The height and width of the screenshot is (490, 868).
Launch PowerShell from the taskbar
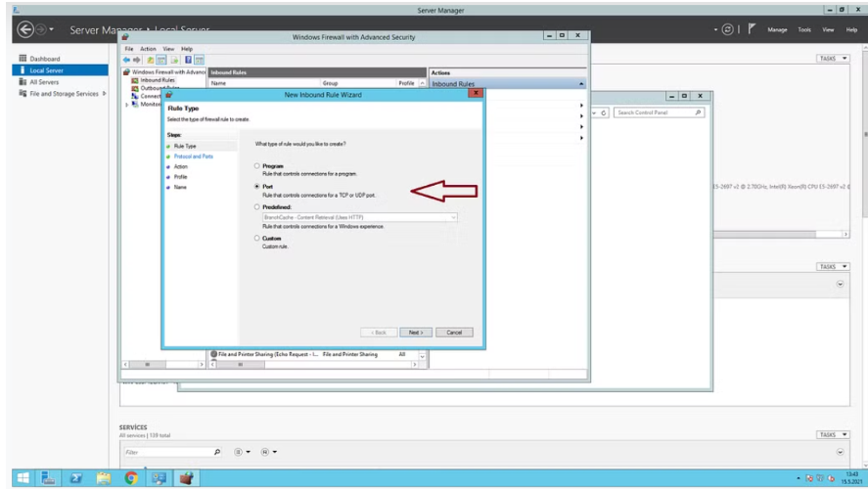pyautogui.click(x=75, y=478)
